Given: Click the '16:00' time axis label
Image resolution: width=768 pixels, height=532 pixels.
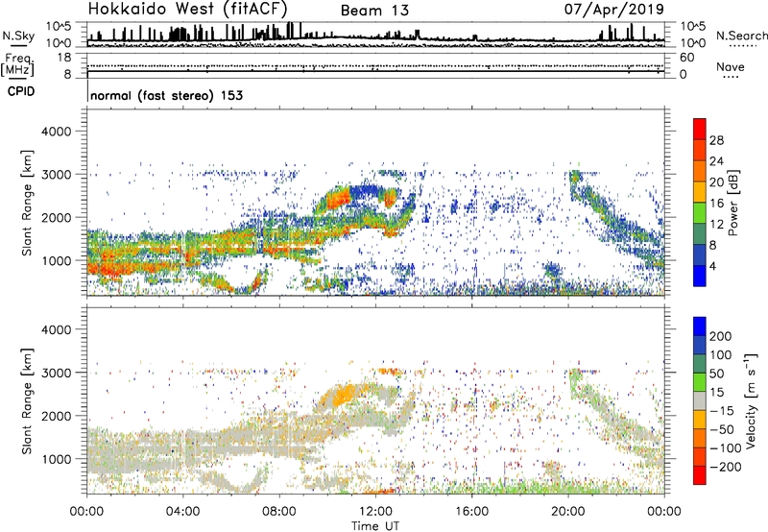Looking at the screenshot, I should tap(472, 512).
